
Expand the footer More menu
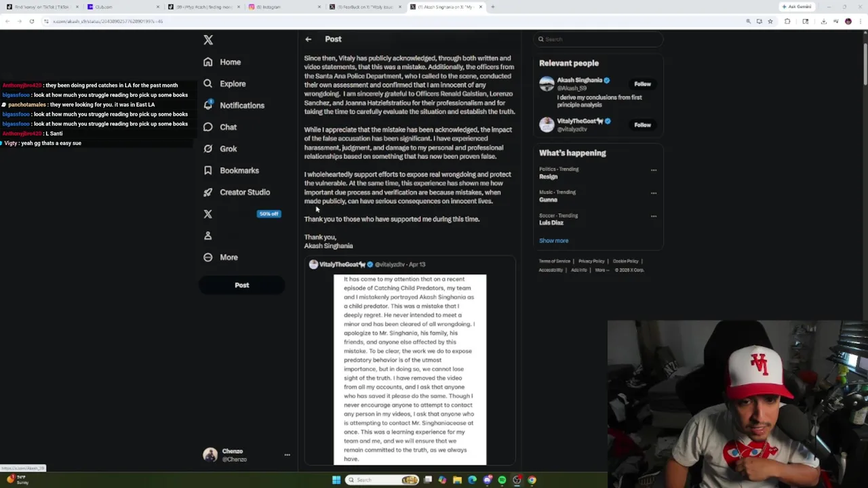coord(601,270)
